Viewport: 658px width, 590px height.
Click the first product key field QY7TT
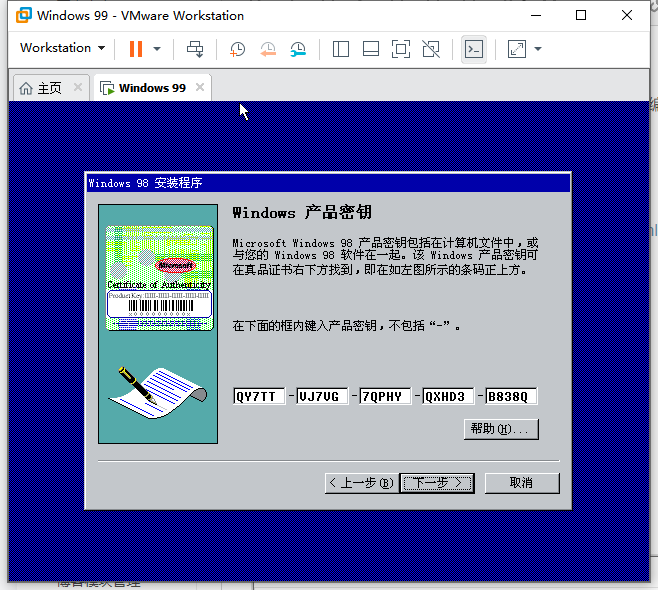(259, 396)
